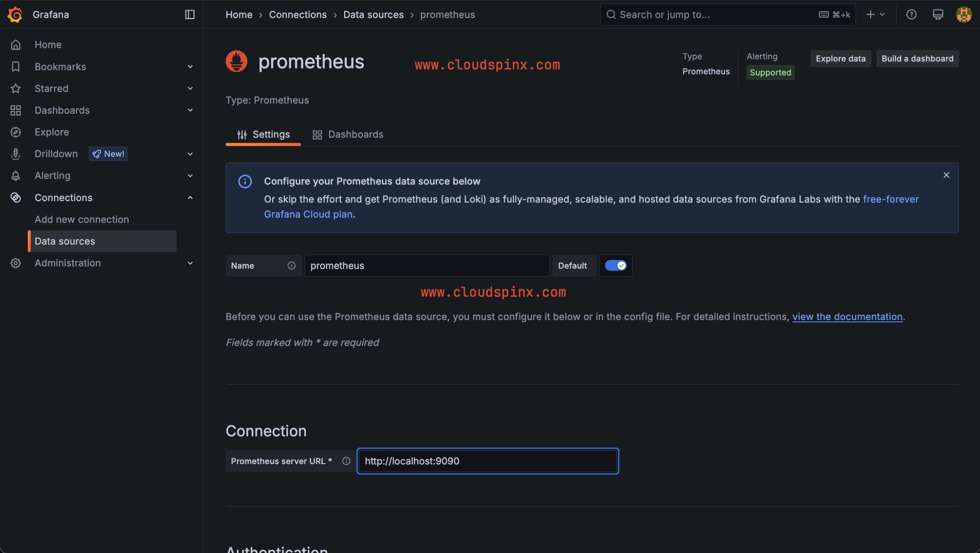
Task: Collapse the Connections sidebar section
Action: click(x=190, y=198)
